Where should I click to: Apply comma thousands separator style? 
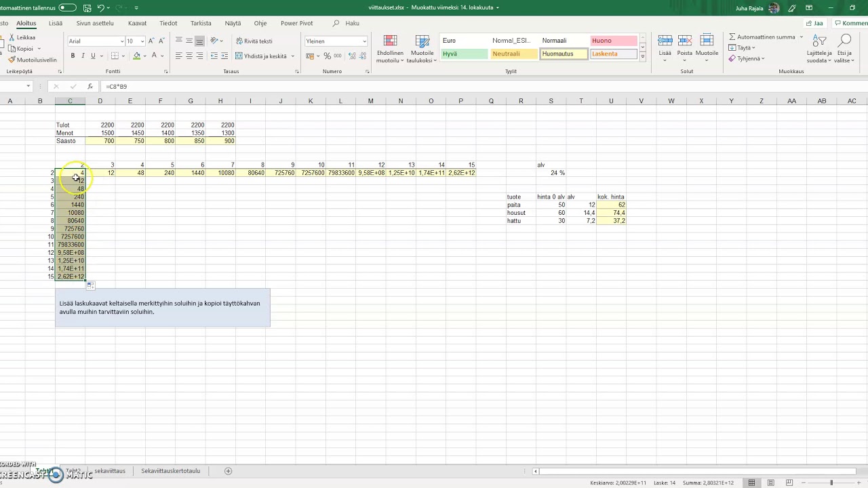pyautogui.click(x=338, y=56)
